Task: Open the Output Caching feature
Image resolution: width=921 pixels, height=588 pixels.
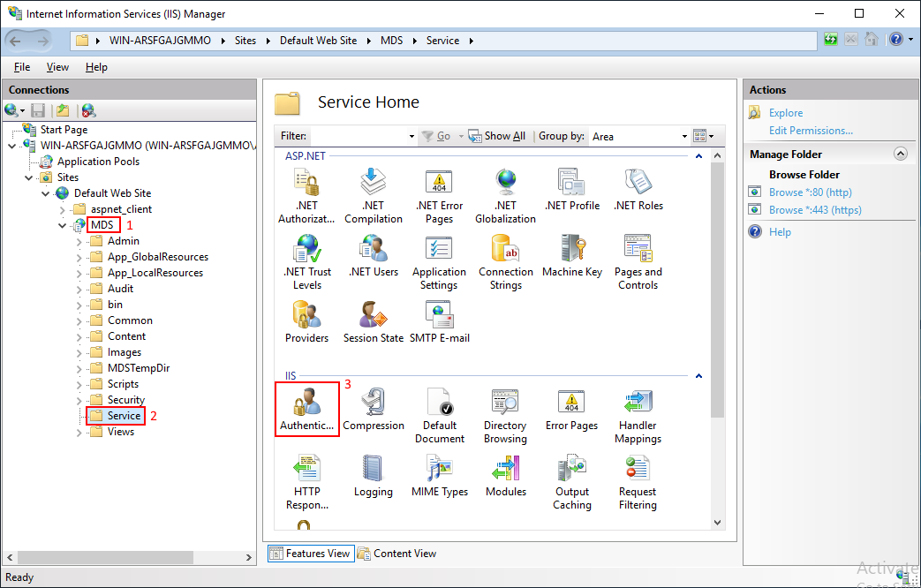Action: pos(571,482)
